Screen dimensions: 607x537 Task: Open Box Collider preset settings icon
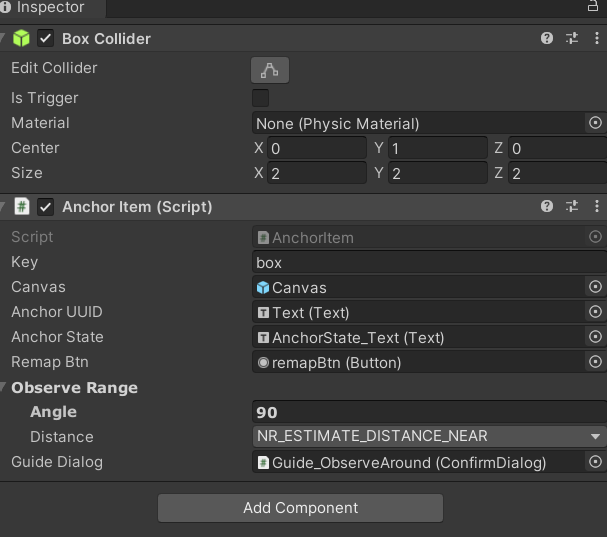point(572,38)
